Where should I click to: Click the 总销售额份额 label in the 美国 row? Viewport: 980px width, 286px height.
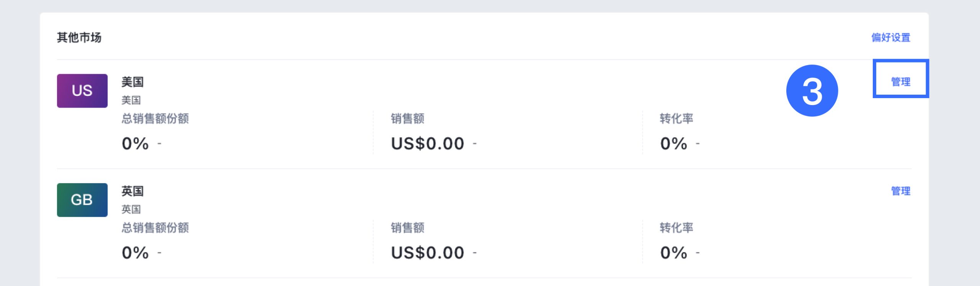click(x=155, y=118)
